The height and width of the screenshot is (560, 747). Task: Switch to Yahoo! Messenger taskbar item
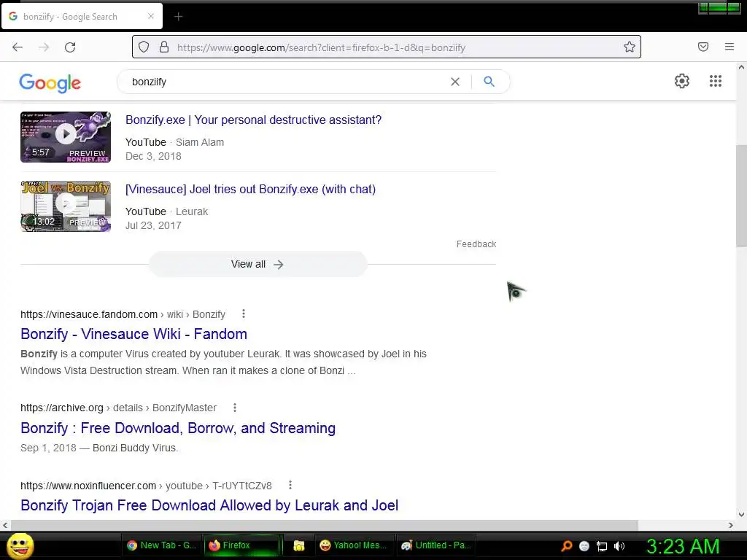click(x=354, y=545)
